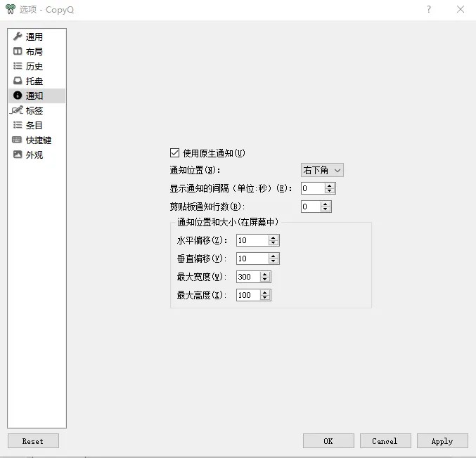Click the 剪贴板通知行数(B) label
Image resolution: width=476 pixels, height=458 pixels.
[x=207, y=207]
